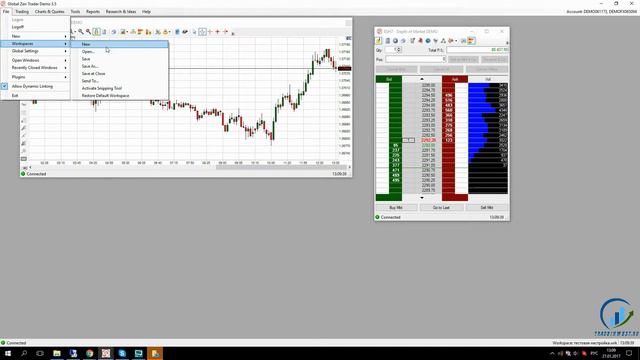This screenshot has width=640, height=360.
Task: Toggle the boxed crosshair chart toolbar button
Action: (202, 32)
